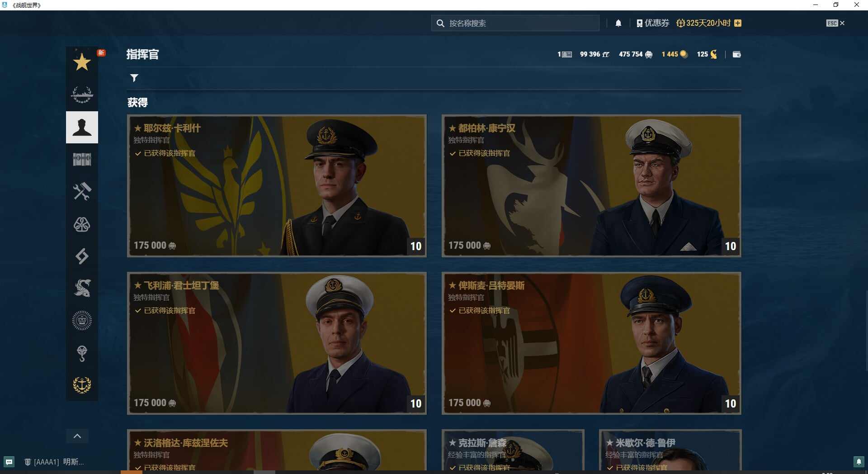Open the 优惠券 coupons menu
This screenshot has height=474, width=868.
pos(653,23)
